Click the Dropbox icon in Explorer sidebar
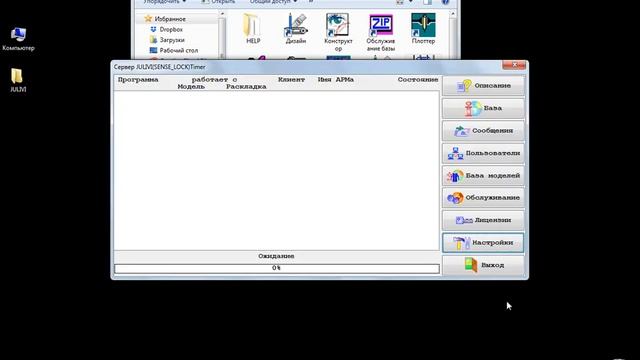This screenshot has width=640, height=360. (x=153, y=29)
